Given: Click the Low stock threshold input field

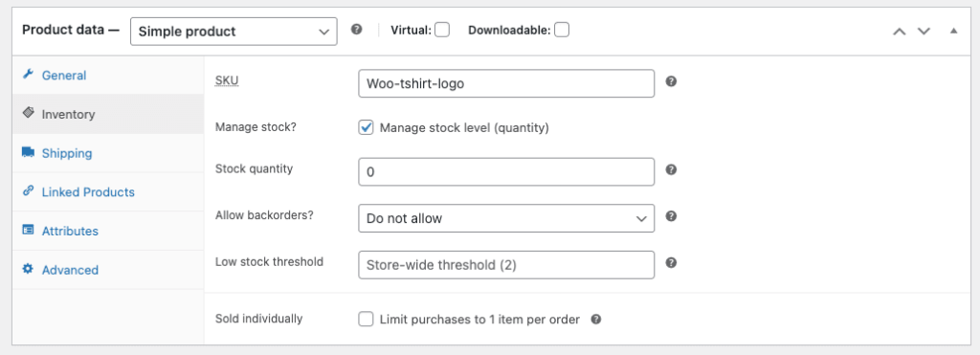Looking at the screenshot, I should [506, 264].
